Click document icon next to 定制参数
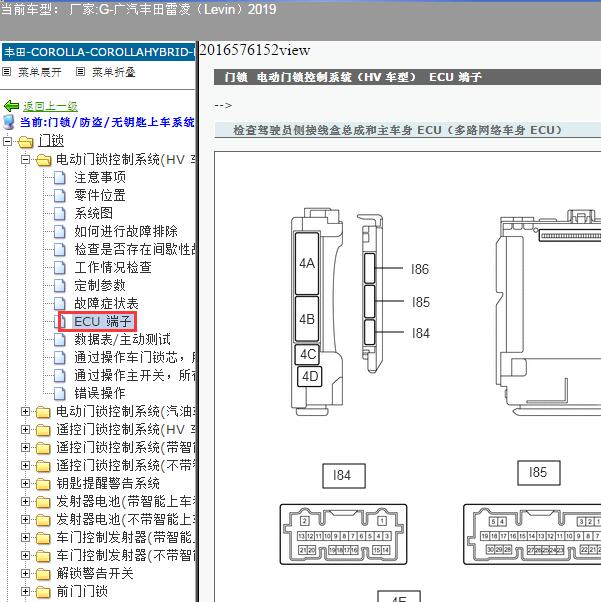Viewport: 601px width, 602px height. pyautogui.click(x=60, y=286)
